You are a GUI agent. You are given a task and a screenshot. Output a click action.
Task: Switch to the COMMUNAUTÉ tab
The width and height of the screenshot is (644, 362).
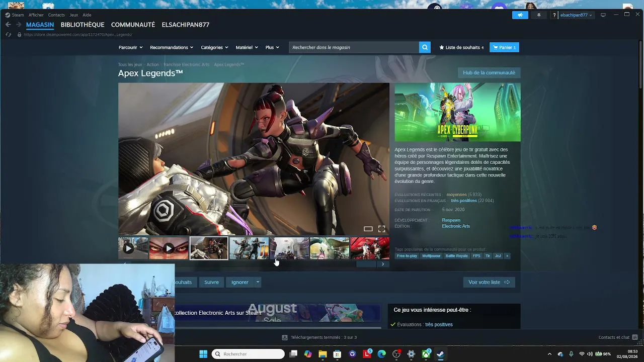(133, 25)
